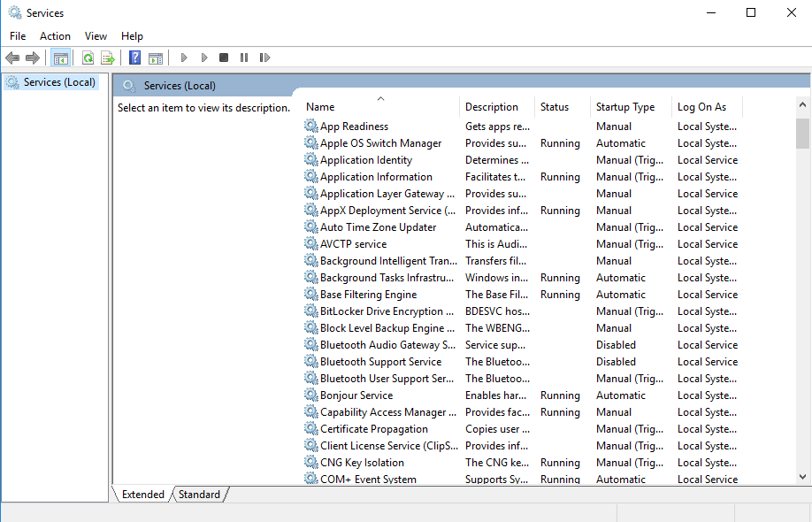812x522 pixels.
Task: Click 'The WBENG...' description cell
Action: pyautogui.click(x=497, y=328)
